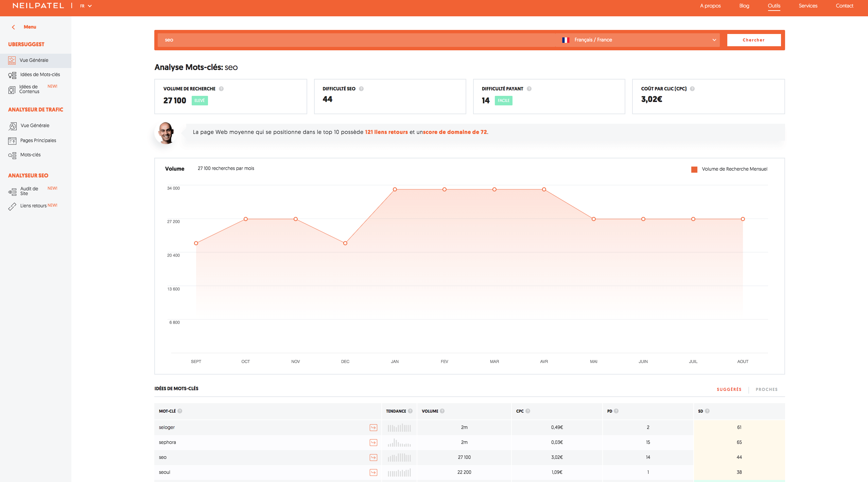The image size is (868, 482).
Task: Click the AOUT data point on the chart
Action: coord(743,219)
